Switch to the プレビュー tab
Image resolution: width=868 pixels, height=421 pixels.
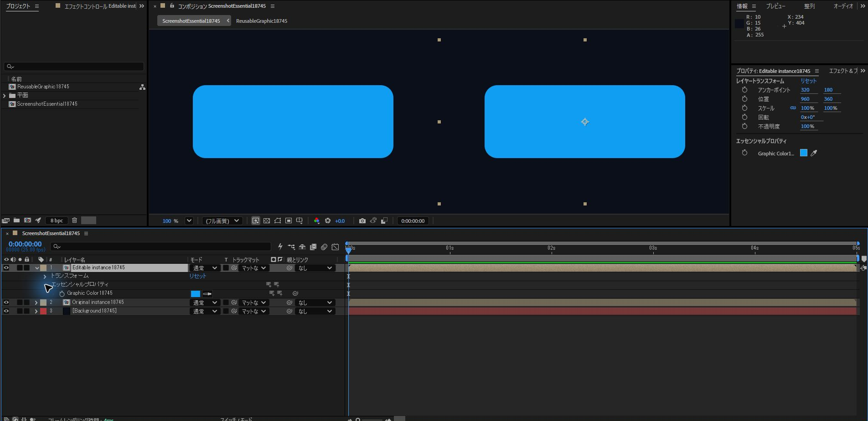(x=775, y=6)
